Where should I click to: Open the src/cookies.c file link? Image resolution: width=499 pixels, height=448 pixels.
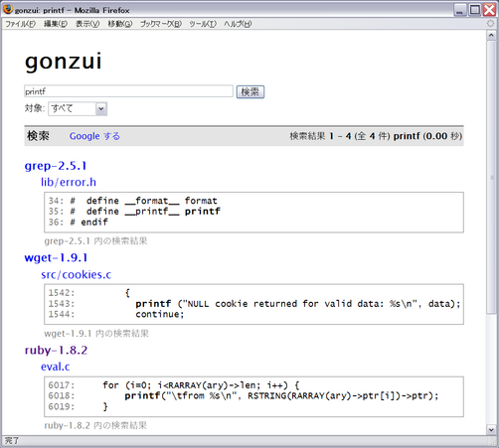coord(77,274)
